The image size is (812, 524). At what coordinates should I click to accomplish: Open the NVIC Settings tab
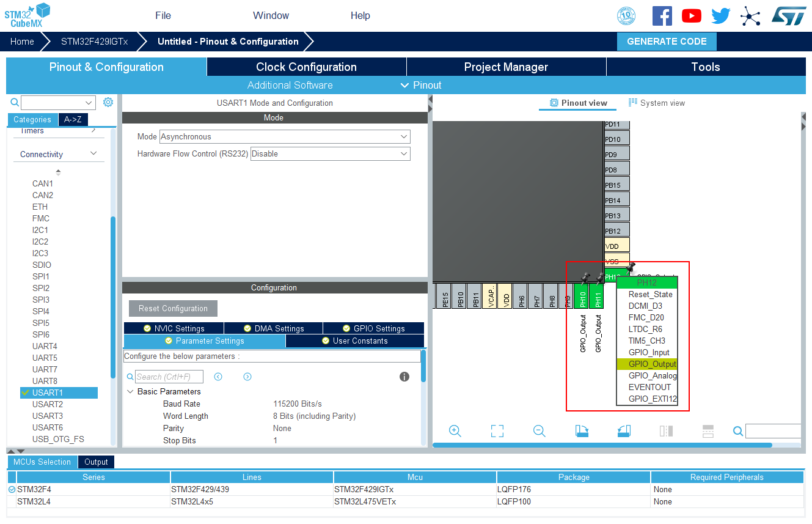(x=174, y=328)
